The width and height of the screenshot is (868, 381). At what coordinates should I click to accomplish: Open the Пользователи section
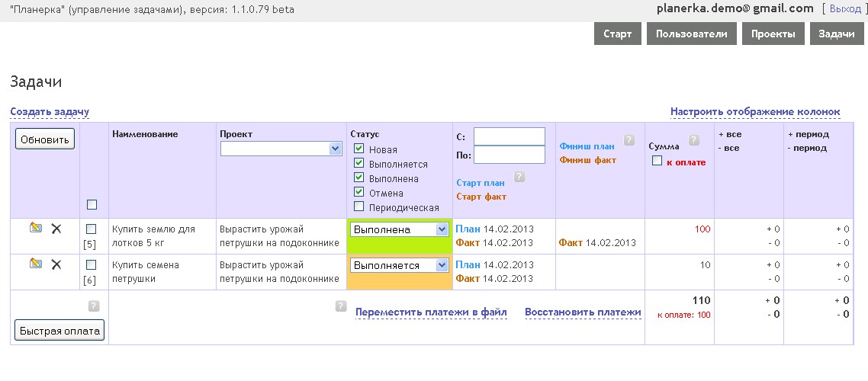click(691, 34)
